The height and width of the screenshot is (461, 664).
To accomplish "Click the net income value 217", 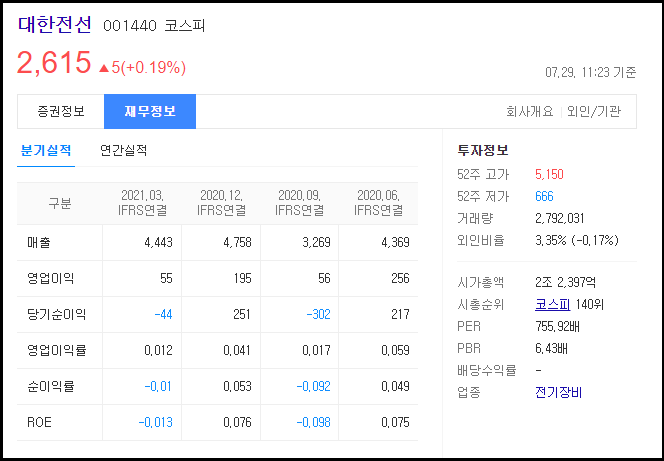I will point(401,315).
